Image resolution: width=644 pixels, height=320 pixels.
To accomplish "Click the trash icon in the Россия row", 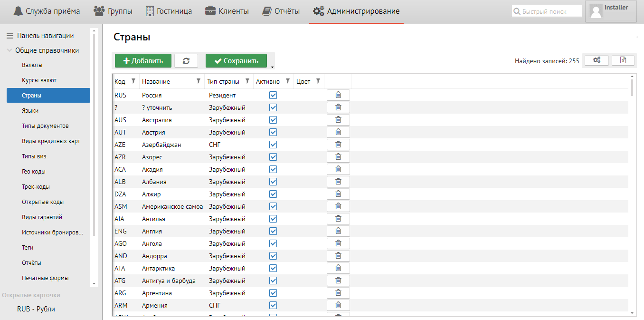I will pos(338,95).
